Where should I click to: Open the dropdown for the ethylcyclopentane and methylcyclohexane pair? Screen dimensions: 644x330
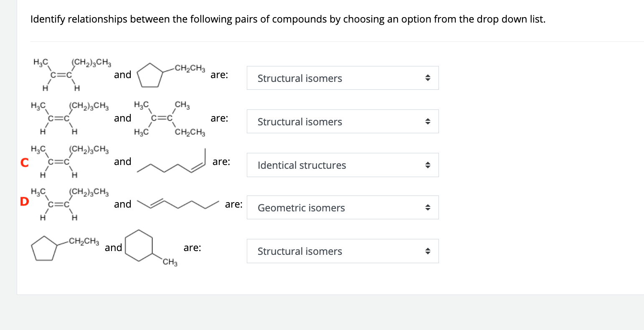[342, 251]
